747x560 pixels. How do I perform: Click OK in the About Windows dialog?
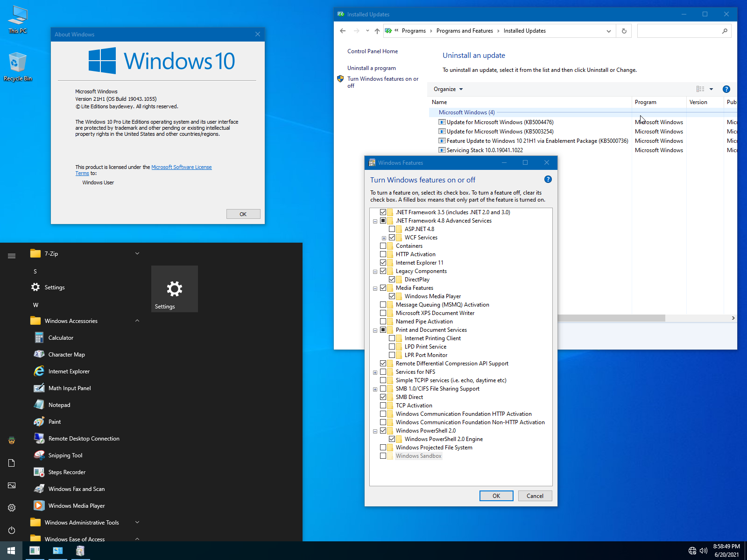tap(243, 214)
